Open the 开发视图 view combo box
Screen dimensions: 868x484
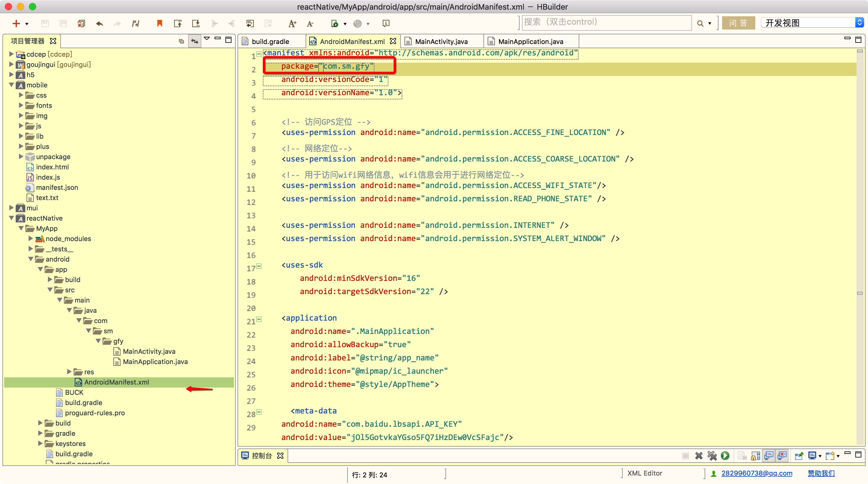(x=813, y=23)
